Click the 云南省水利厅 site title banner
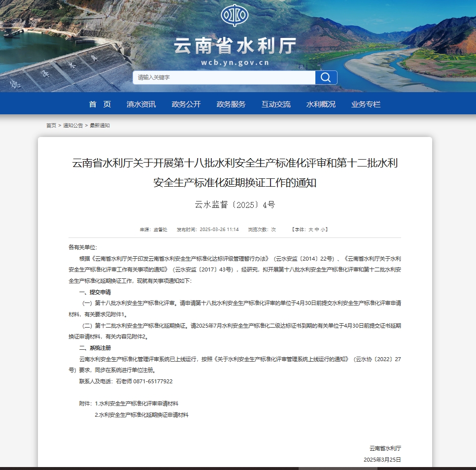The height and width of the screenshot is (470, 476). [x=235, y=46]
